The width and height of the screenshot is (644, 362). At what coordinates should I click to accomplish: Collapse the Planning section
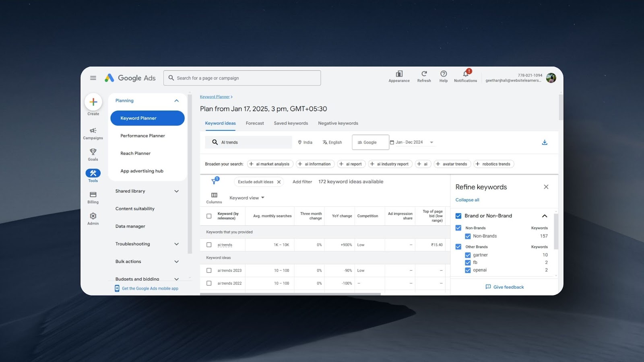coord(176,101)
